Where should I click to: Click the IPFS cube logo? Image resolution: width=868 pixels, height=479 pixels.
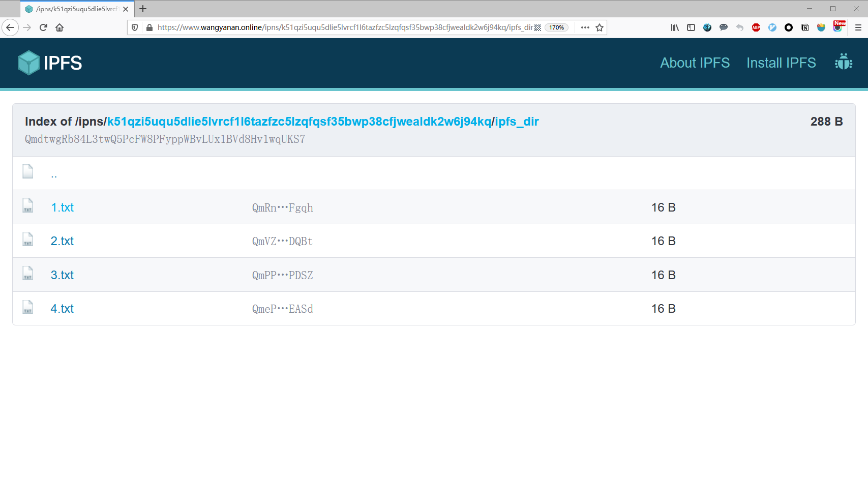click(x=29, y=63)
